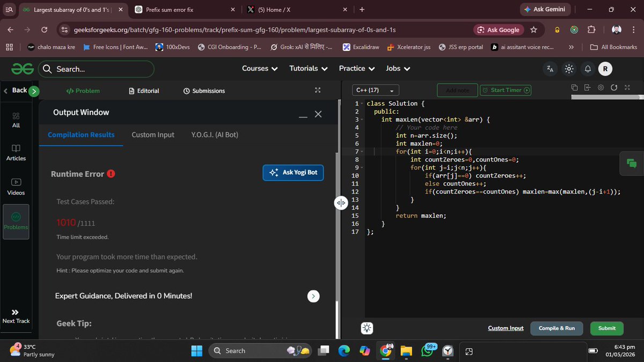Click the Ask Gemini button

click(x=545, y=10)
